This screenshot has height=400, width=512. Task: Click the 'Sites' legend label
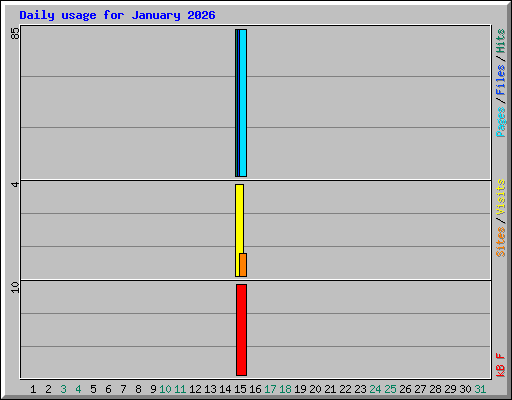[501, 242]
